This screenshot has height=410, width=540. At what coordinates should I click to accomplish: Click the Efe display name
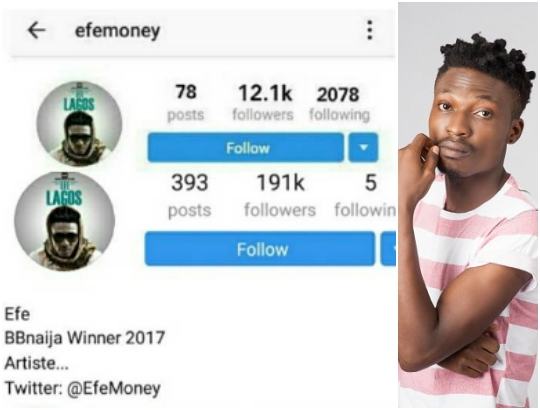[17, 314]
